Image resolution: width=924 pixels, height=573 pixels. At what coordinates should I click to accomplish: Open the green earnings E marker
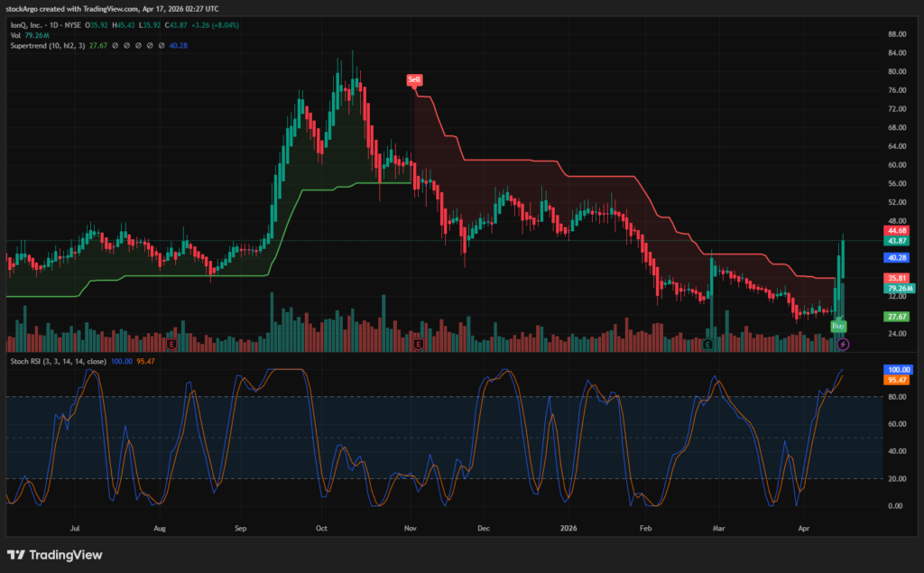pos(707,344)
